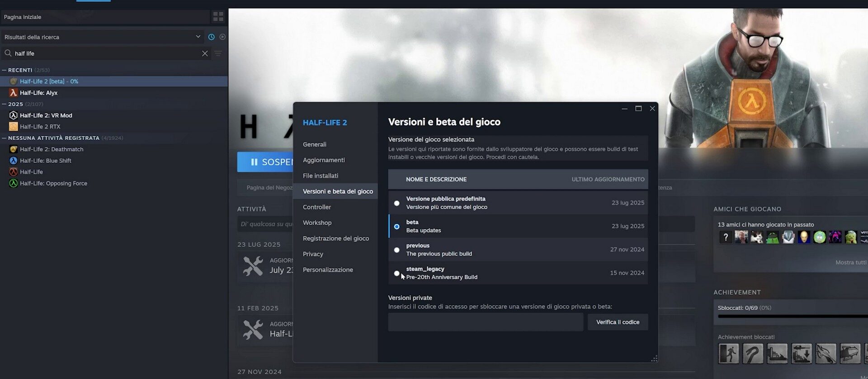The image size is (868, 379).
Task: Open the question-mark friend avatar
Action: point(726,237)
